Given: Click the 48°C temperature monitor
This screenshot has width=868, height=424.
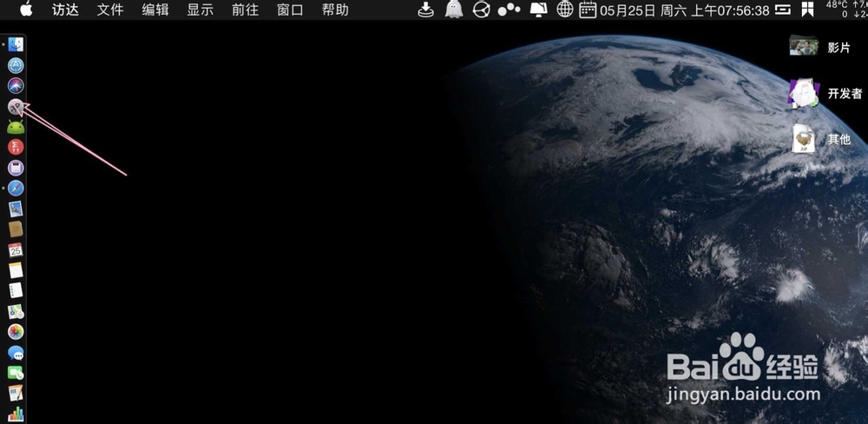Looking at the screenshot, I should (x=837, y=10).
